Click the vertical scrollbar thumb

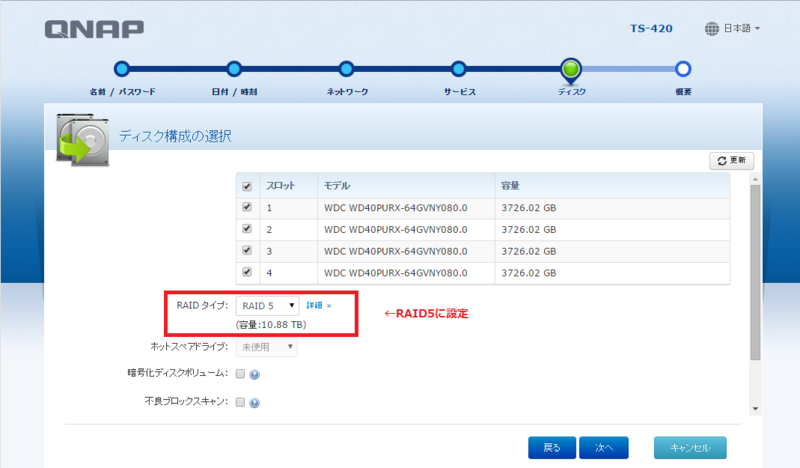tap(756, 273)
